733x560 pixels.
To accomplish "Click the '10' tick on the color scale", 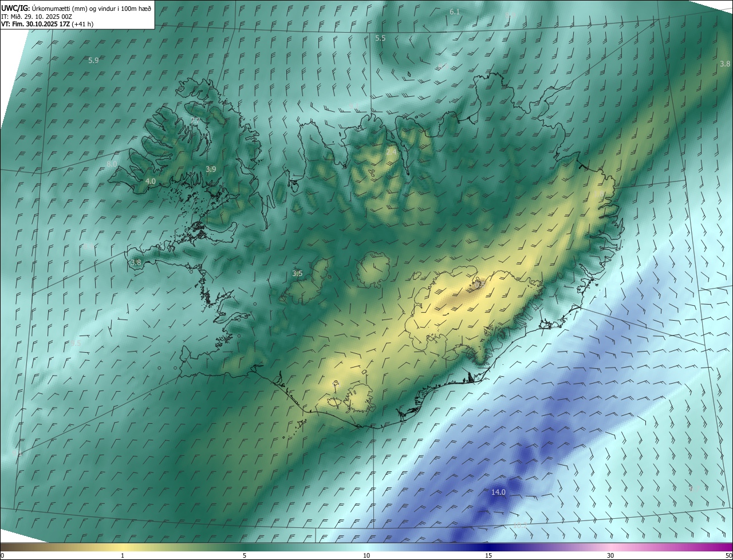I will tap(366, 555).
